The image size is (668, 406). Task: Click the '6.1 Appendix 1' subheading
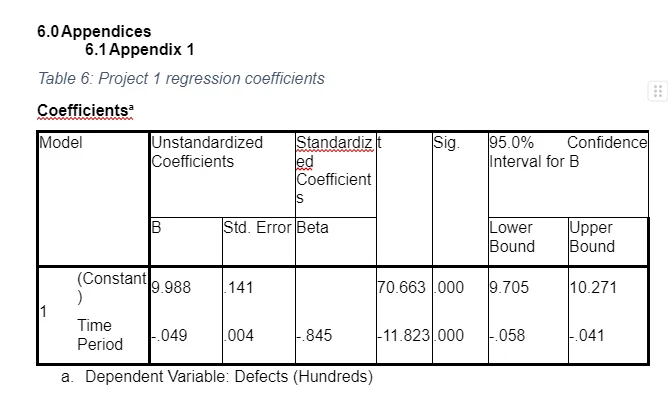pos(140,49)
